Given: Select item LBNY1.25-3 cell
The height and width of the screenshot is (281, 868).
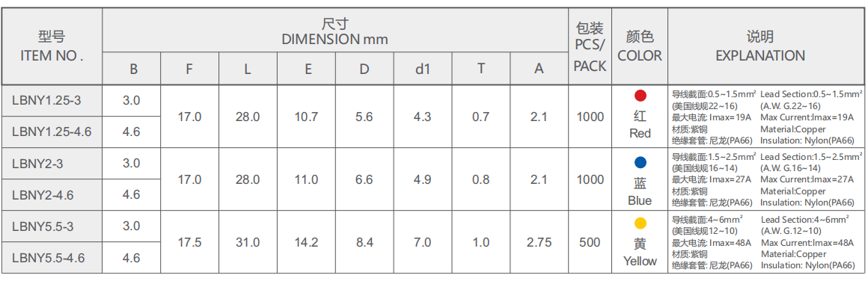Looking at the screenshot, I should (x=52, y=101).
